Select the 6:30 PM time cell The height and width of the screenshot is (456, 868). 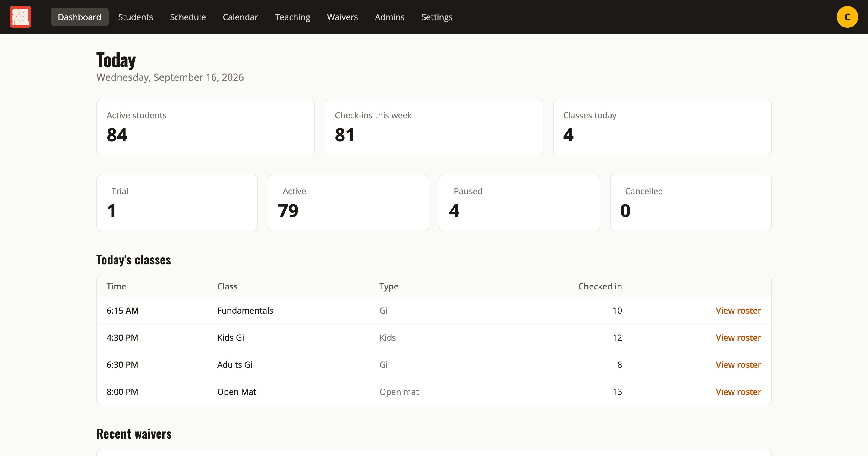point(122,364)
